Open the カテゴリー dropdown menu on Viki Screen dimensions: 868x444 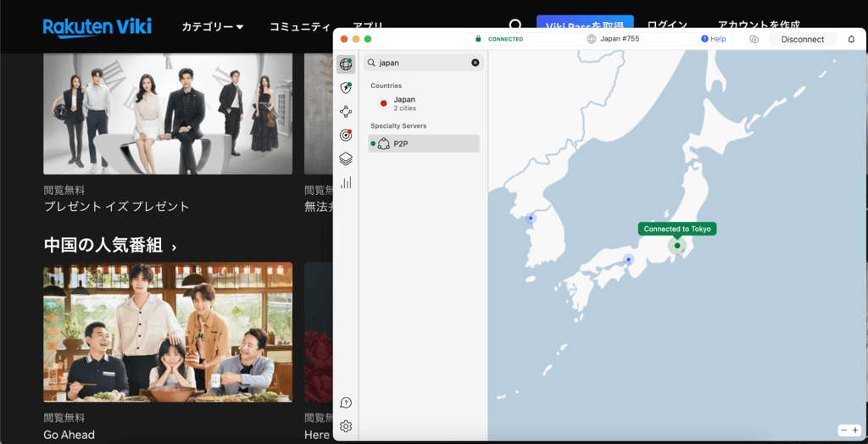(213, 26)
